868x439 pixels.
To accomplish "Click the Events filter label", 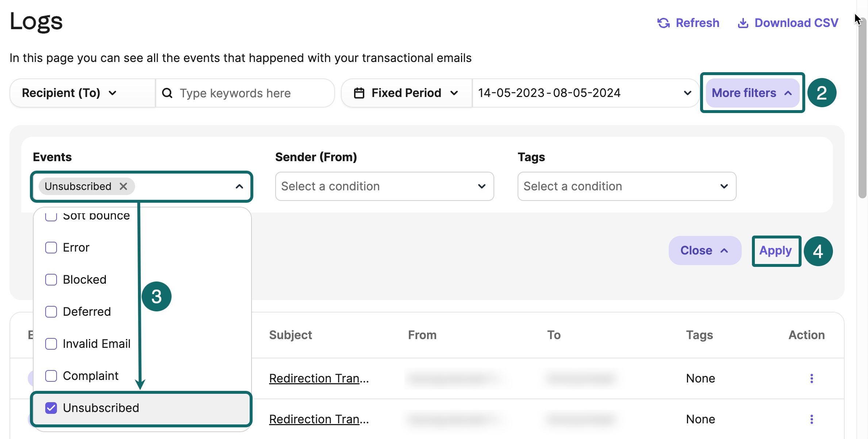I will click(x=52, y=157).
